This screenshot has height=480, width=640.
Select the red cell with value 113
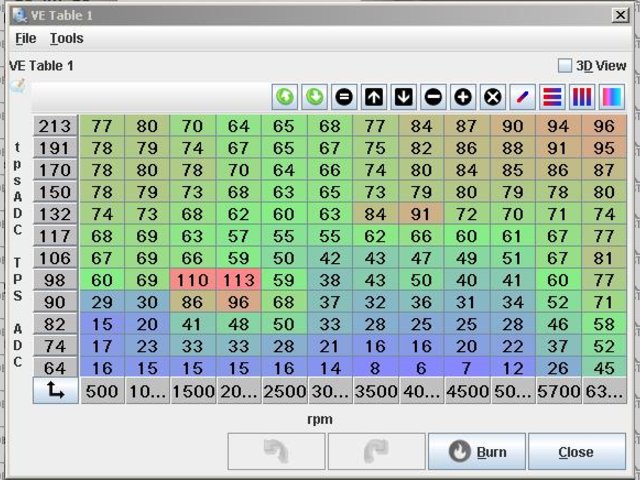point(238,281)
